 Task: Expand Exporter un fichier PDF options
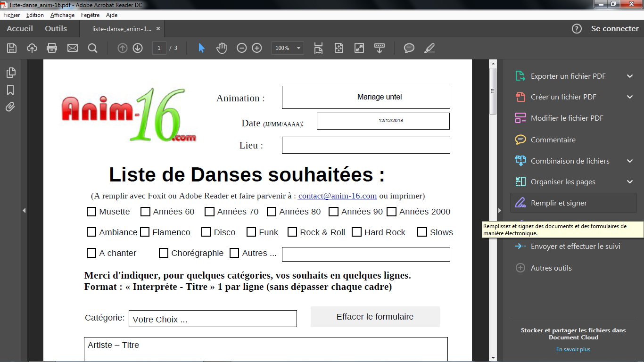(x=630, y=76)
